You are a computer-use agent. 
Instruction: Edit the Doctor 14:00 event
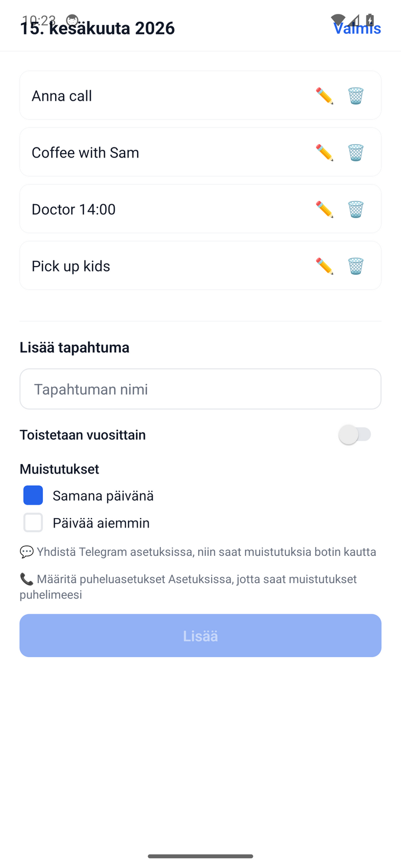coord(324,209)
